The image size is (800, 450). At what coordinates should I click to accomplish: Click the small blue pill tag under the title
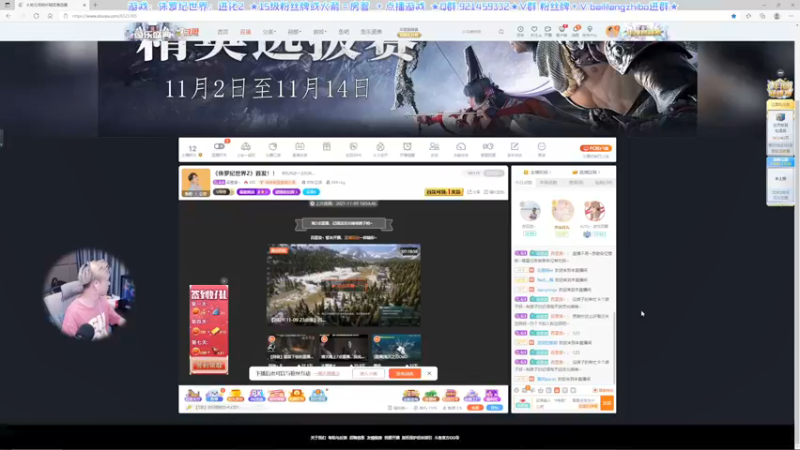311,192
